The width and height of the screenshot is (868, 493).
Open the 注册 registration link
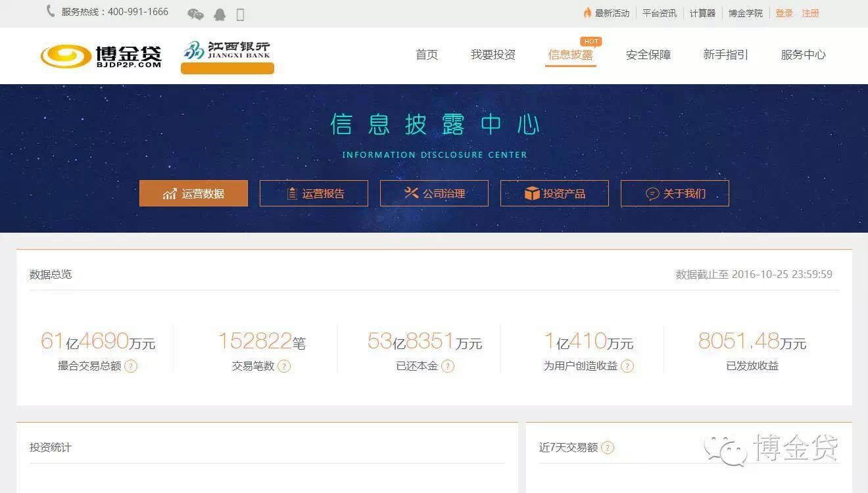pyautogui.click(x=810, y=12)
